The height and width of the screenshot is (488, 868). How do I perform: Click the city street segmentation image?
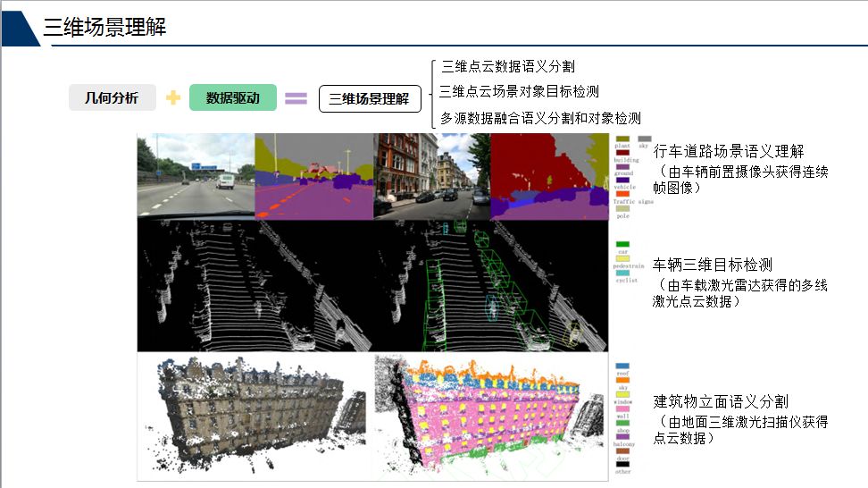point(550,176)
